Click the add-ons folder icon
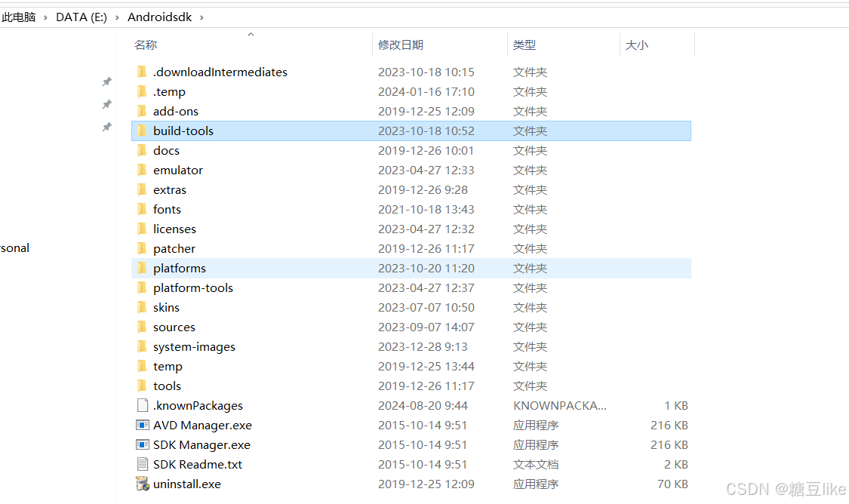 (x=142, y=111)
